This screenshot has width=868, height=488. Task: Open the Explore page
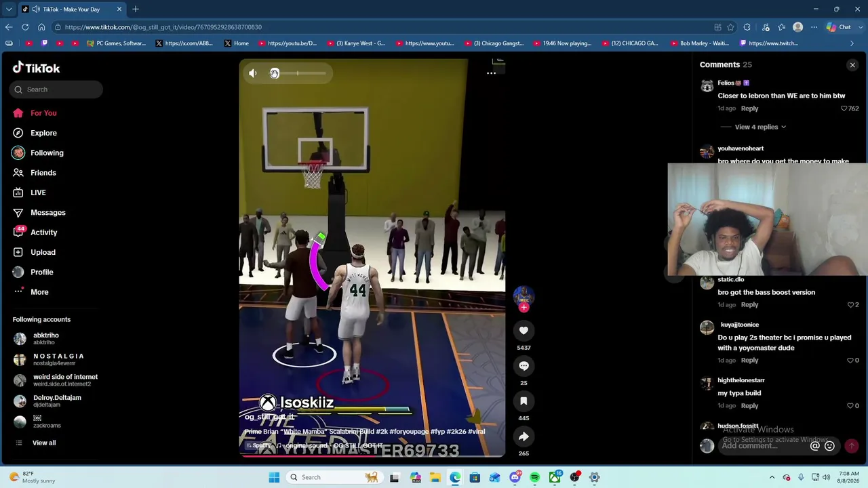click(x=35, y=133)
